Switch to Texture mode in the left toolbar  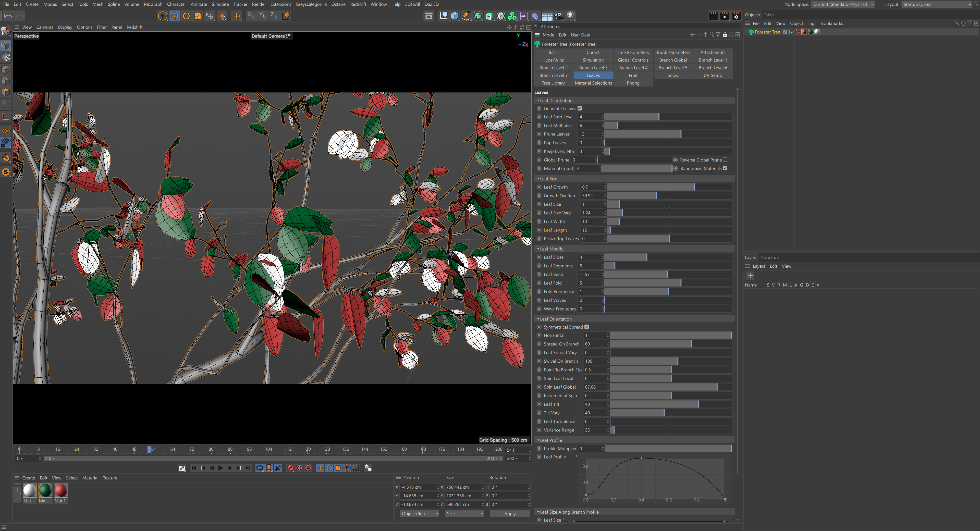coord(6,57)
